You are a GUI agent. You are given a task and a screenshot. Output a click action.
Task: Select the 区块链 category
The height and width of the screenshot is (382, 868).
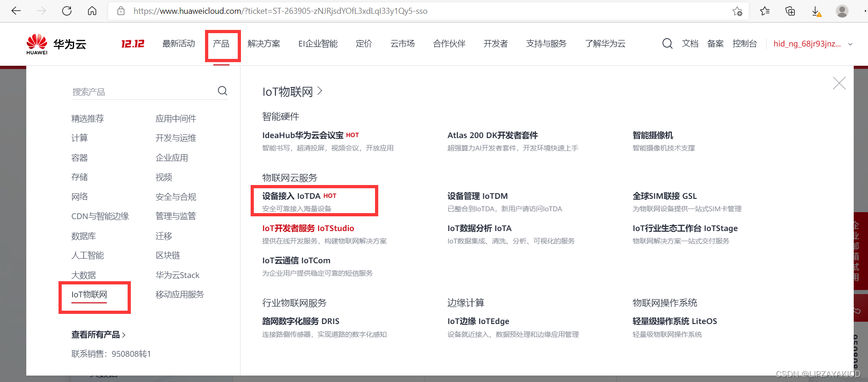pyautogui.click(x=168, y=255)
